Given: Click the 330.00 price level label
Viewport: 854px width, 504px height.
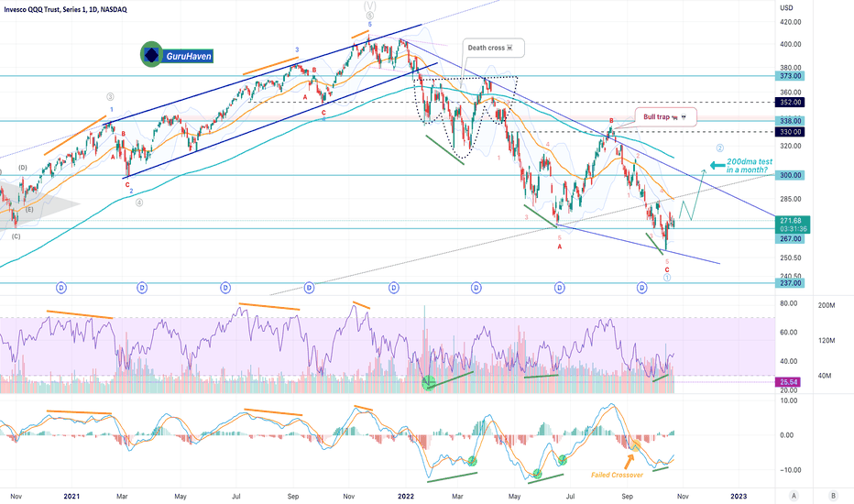Looking at the screenshot, I should pos(790,132).
